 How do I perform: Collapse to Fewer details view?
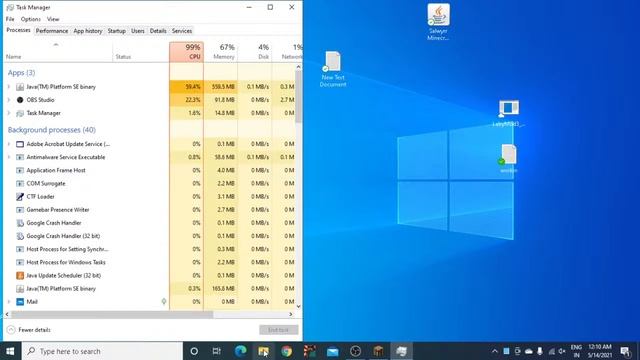(x=29, y=330)
